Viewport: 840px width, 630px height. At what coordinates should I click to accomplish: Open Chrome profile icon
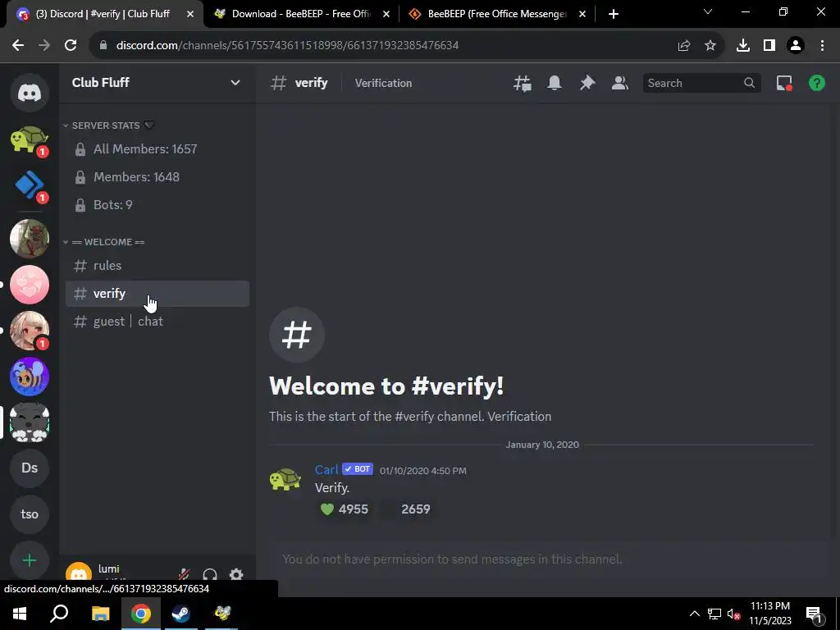796,46
